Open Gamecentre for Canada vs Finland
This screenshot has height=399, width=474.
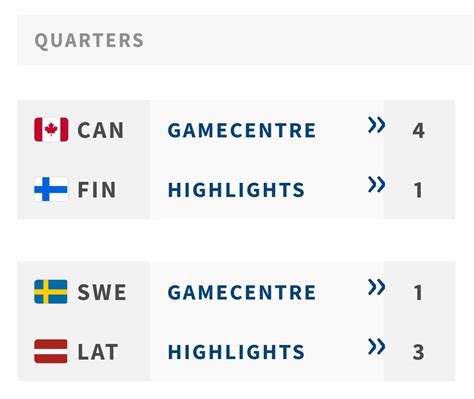[x=242, y=130]
